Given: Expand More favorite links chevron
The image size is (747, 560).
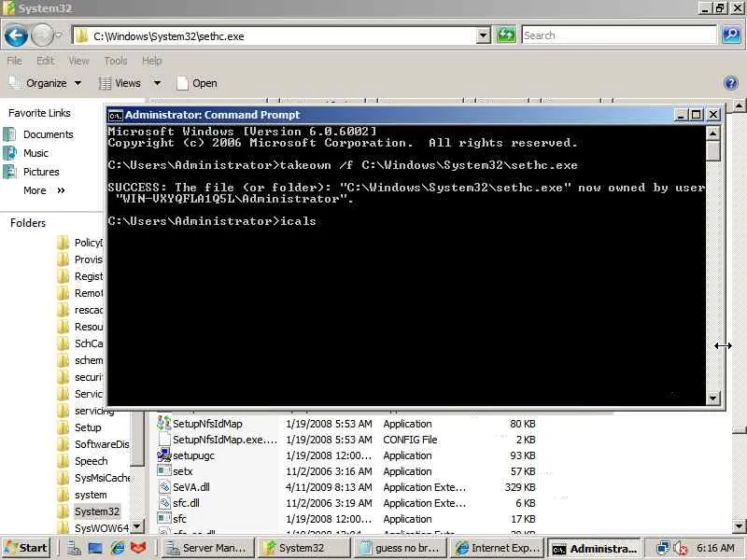Looking at the screenshot, I should [61, 190].
